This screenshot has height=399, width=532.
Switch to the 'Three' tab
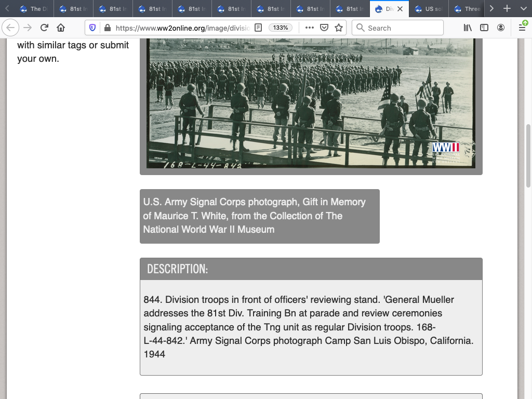468,9
